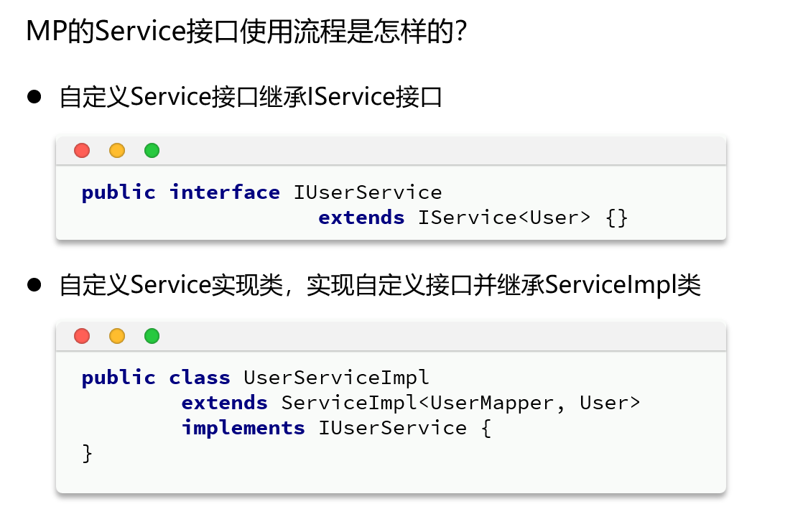The height and width of the screenshot is (532, 808).
Task: Click the closing brace in the second code block
Action: [87, 453]
